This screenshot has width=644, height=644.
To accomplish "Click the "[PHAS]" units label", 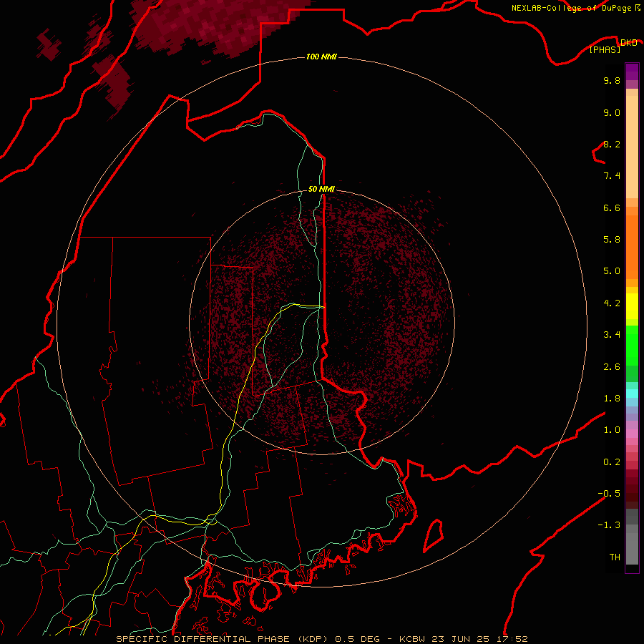I will pos(605,49).
